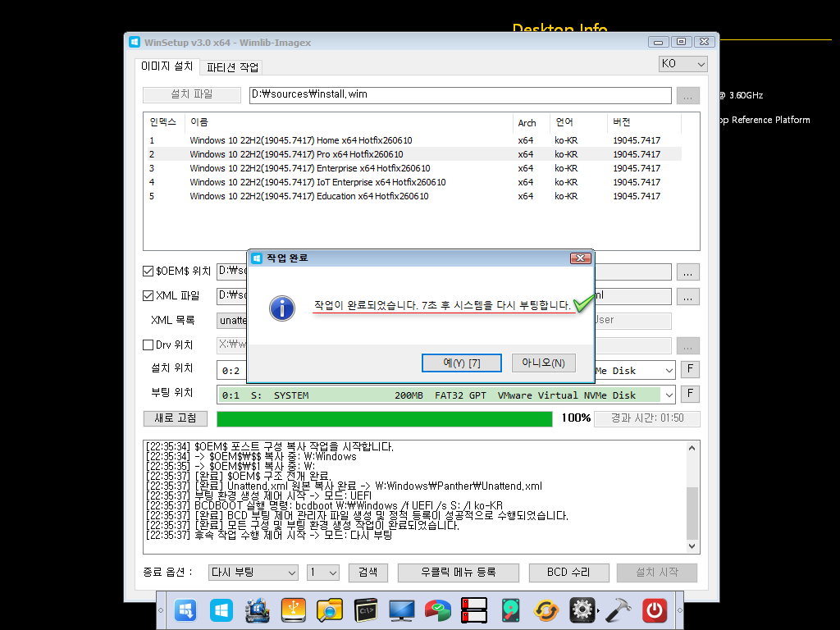Click the WinSetup title bar app icon
The width and height of the screenshot is (840, 630).
pos(135,43)
